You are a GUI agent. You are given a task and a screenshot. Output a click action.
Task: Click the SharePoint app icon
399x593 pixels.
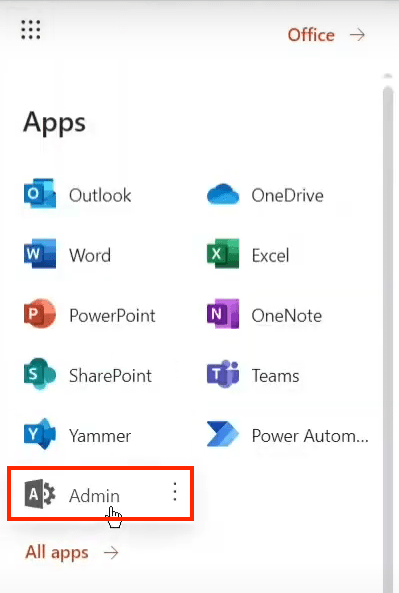40,374
